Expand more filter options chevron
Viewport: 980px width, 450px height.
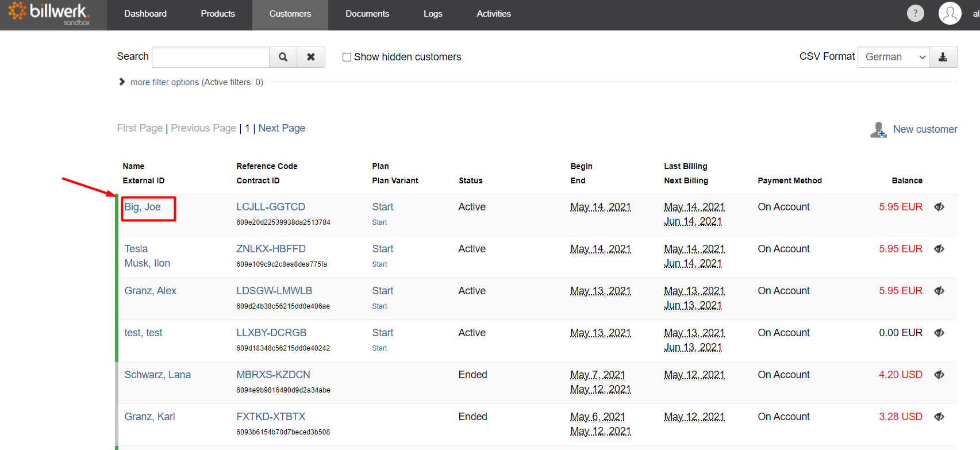click(122, 82)
